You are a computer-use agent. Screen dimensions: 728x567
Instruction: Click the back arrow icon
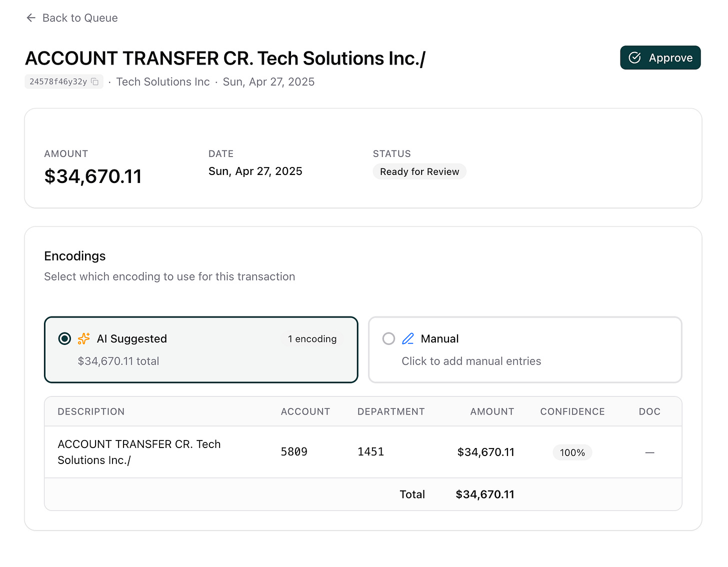(31, 18)
